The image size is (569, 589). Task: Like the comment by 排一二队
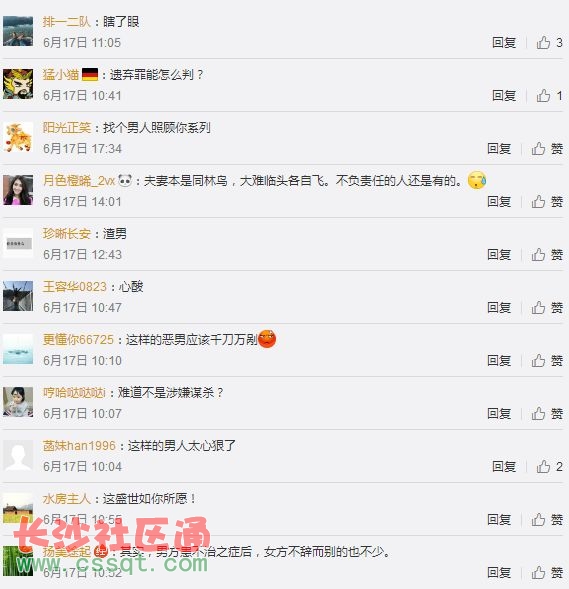(x=549, y=43)
